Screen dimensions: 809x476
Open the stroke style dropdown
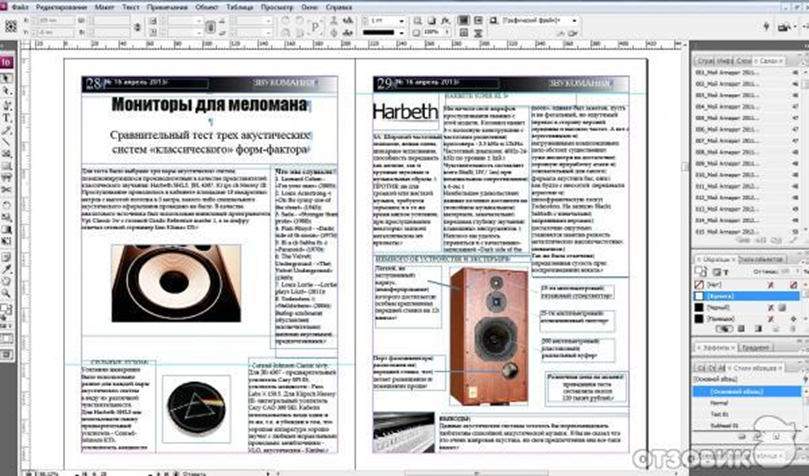click(401, 32)
